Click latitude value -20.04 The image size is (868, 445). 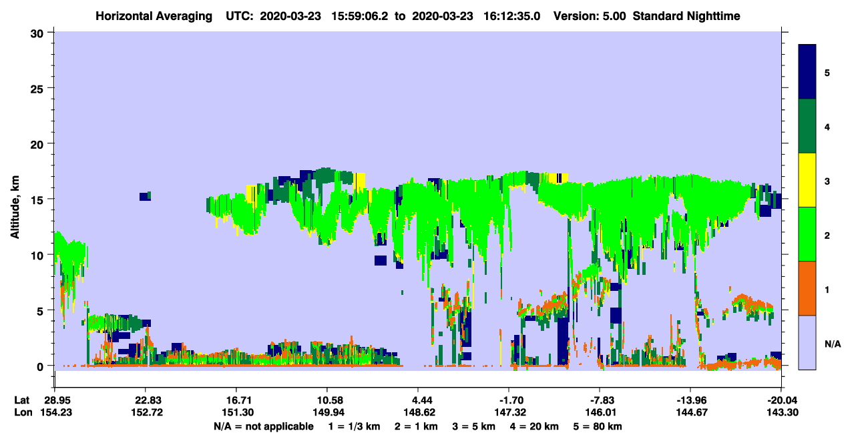tap(781, 400)
